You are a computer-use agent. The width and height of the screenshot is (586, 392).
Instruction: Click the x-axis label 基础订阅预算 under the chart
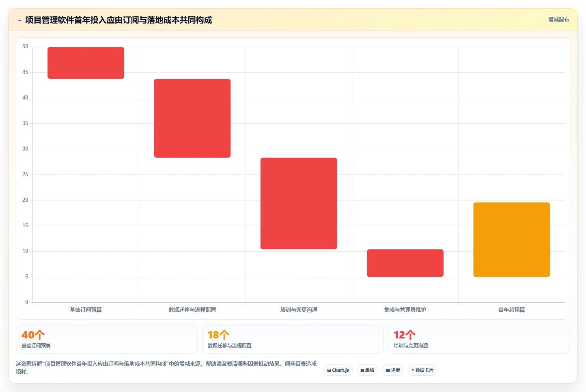tap(86, 310)
